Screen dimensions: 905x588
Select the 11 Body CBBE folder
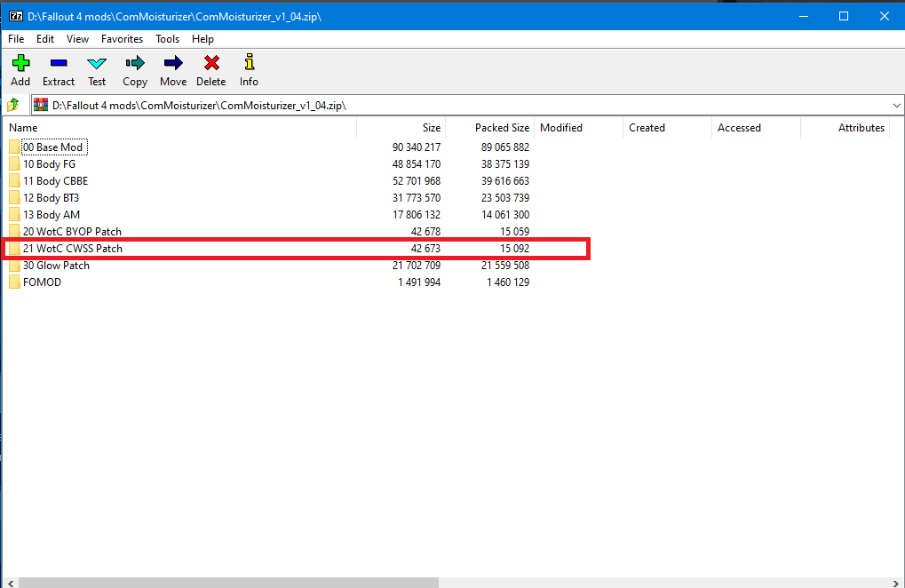click(x=55, y=181)
